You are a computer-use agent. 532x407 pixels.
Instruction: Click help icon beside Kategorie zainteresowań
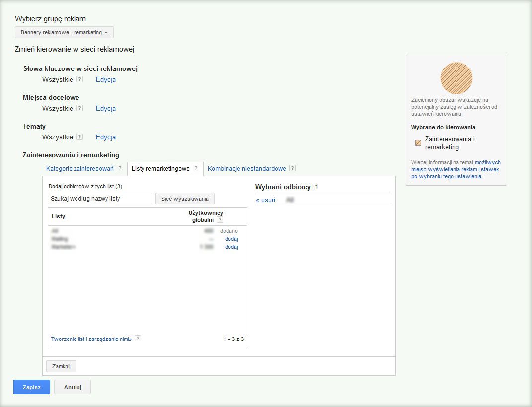point(120,168)
